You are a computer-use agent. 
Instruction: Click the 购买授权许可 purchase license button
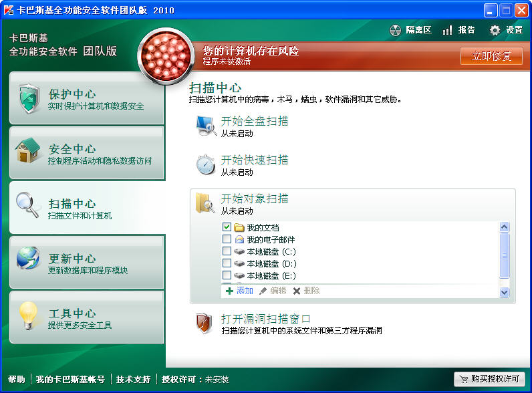489,379
